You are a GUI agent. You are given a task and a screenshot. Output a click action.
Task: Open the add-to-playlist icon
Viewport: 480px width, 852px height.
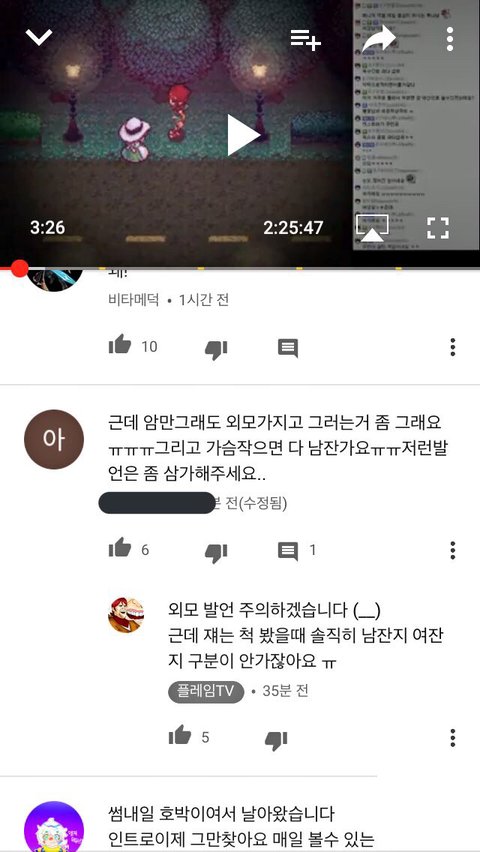point(306,39)
